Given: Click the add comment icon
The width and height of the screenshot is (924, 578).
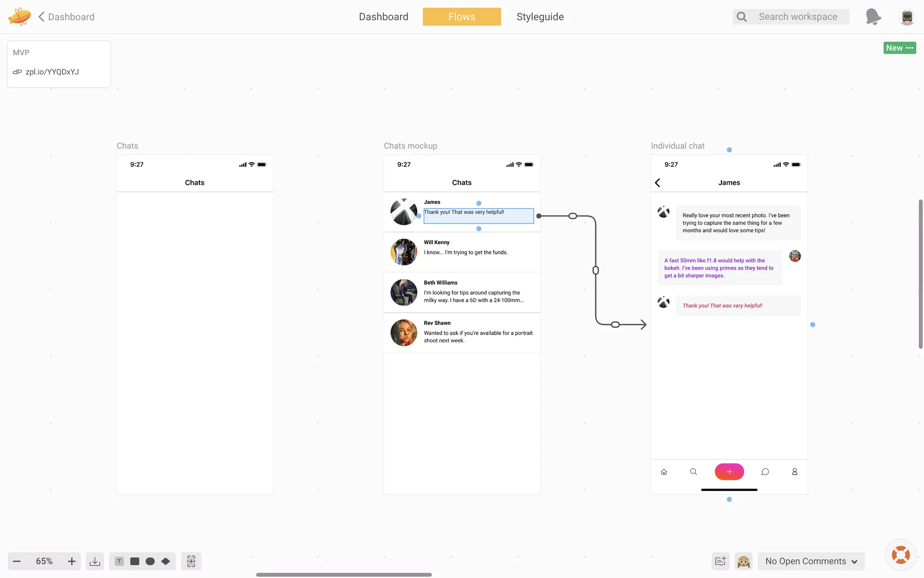Looking at the screenshot, I should (720, 561).
